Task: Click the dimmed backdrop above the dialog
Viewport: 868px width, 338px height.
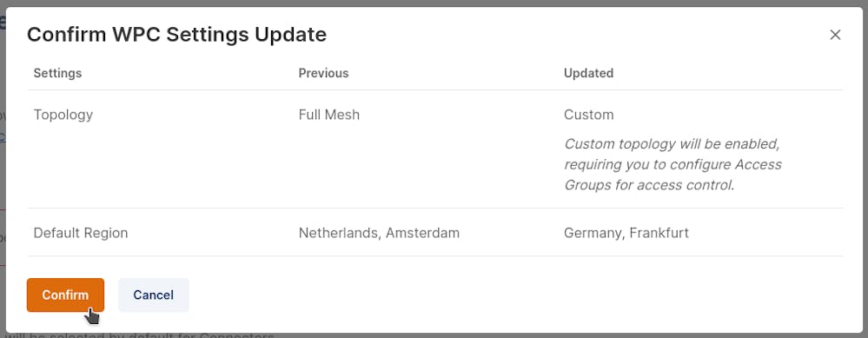Action: pyautogui.click(x=434, y=3)
